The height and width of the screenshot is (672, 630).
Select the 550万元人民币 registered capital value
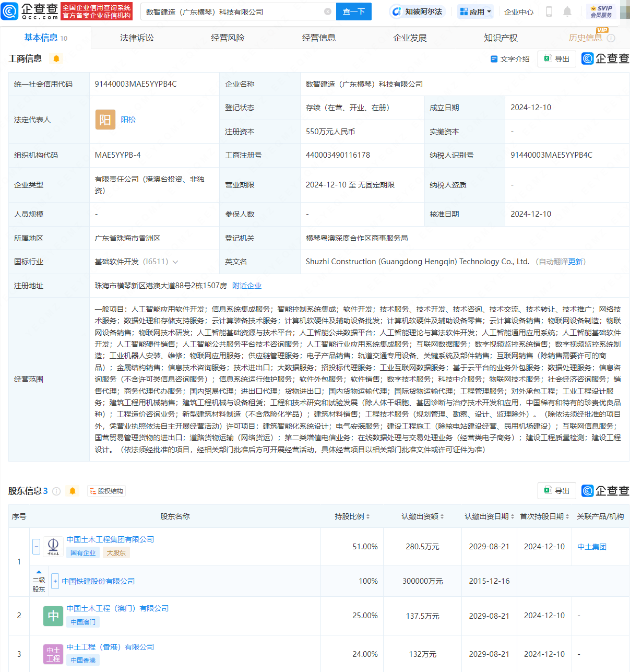330,132
